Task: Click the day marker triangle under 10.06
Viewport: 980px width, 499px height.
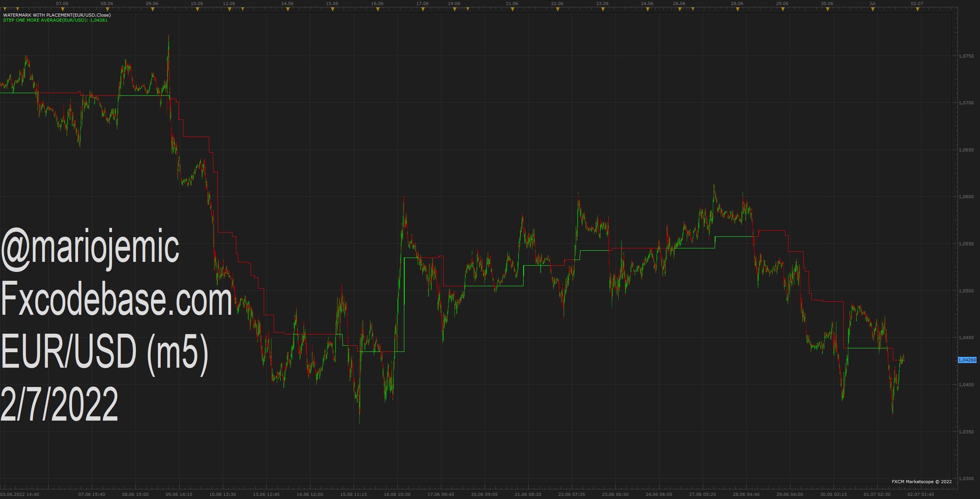Action: [197, 9]
